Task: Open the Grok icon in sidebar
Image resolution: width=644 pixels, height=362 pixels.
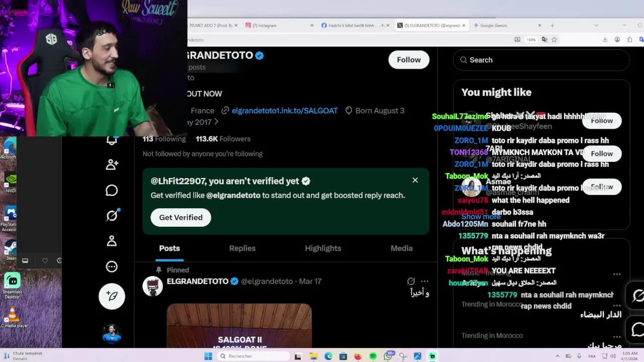Action: (x=112, y=215)
